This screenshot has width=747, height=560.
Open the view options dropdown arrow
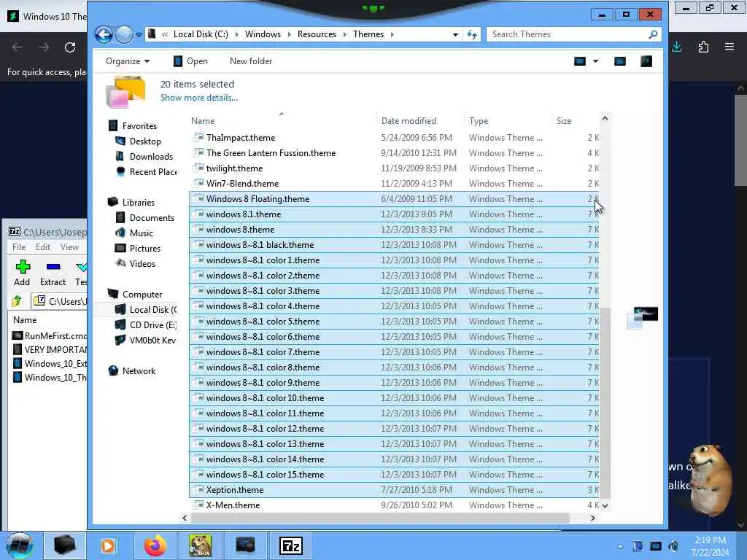pyautogui.click(x=595, y=61)
